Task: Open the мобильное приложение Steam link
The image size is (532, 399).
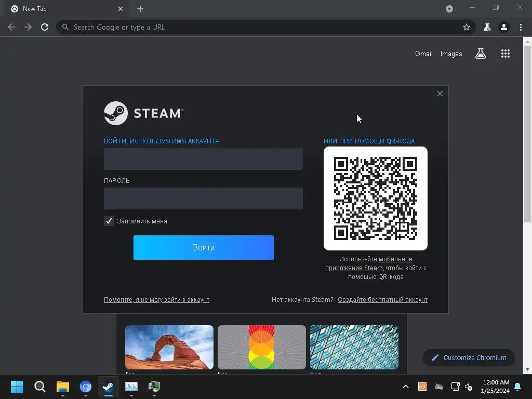Action: (369, 263)
